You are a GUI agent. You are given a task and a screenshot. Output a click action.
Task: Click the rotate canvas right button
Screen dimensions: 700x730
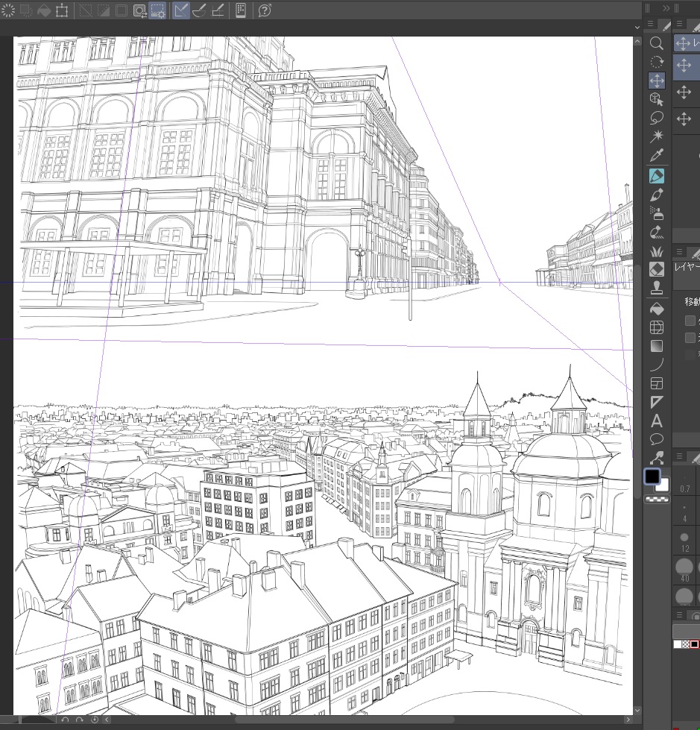[x=80, y=720]
